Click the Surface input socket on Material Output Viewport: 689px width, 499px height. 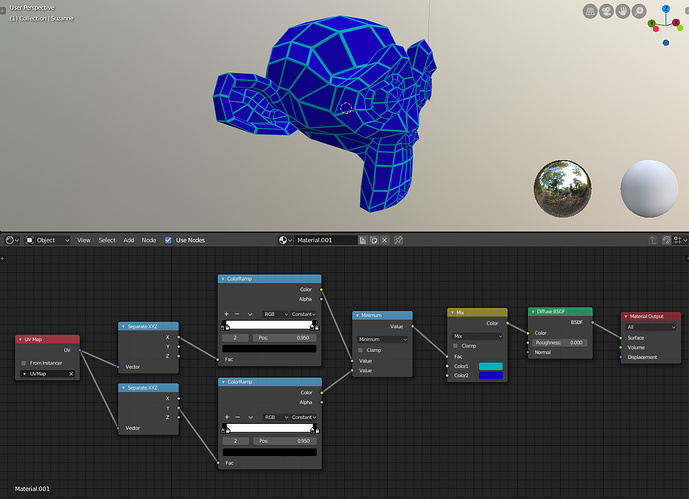click(x=621, y=338)
